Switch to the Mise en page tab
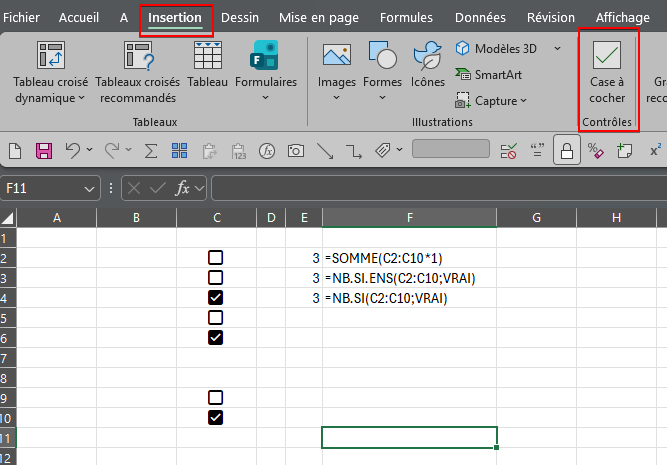 (x=319, y=17)
